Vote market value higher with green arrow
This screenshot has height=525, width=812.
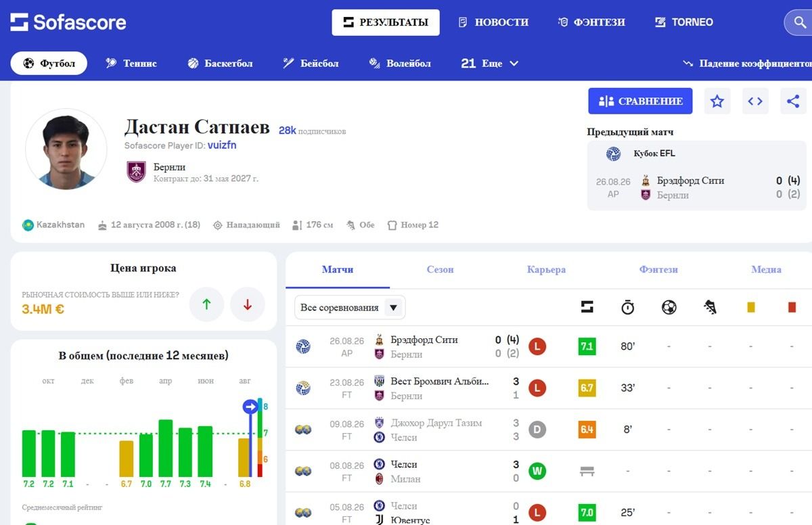tap(206, 304)
